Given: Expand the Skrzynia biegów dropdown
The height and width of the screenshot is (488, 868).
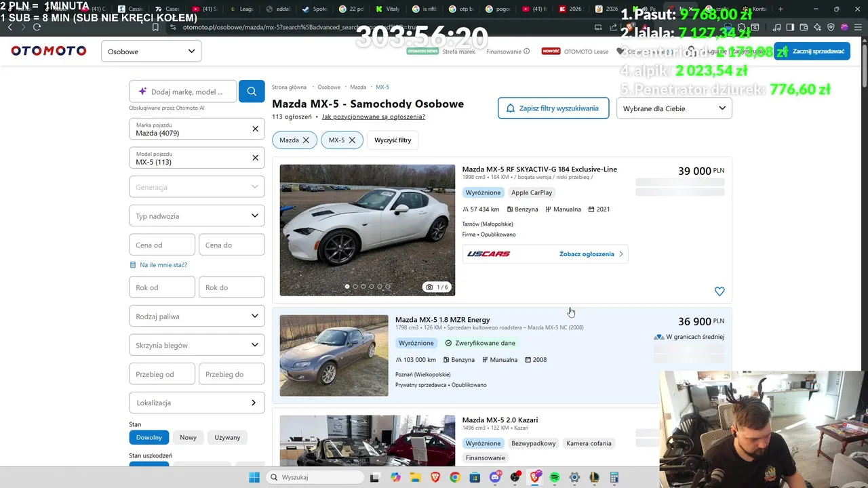Looking at the screenshot, I should [x=197, y=345].
